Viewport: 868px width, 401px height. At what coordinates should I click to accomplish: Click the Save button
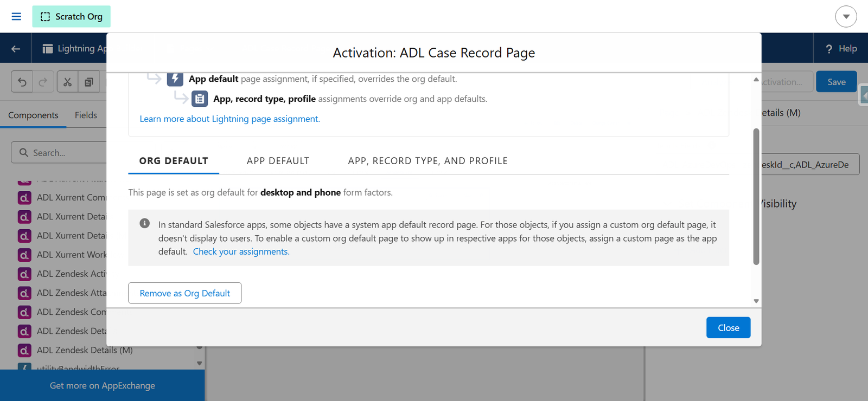836,82
